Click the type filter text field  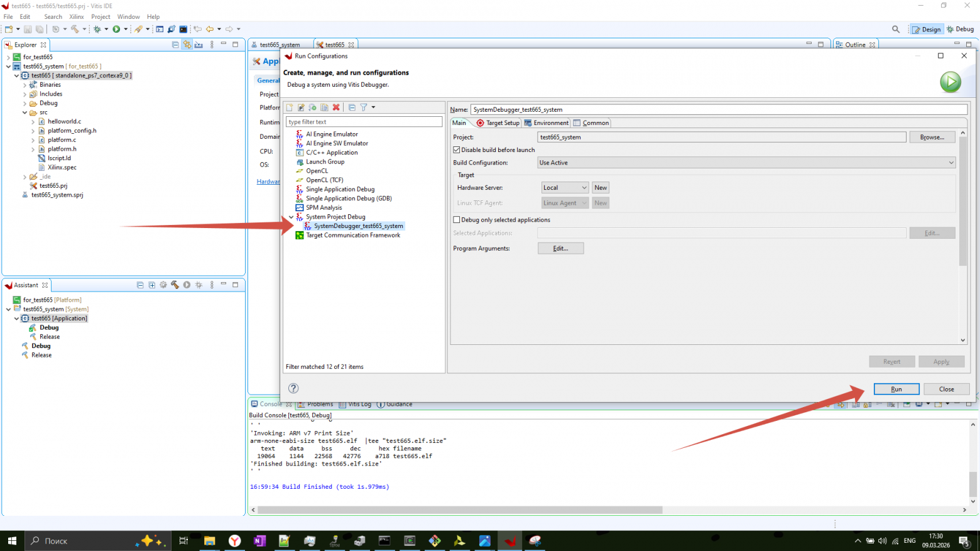pos(364,122)
